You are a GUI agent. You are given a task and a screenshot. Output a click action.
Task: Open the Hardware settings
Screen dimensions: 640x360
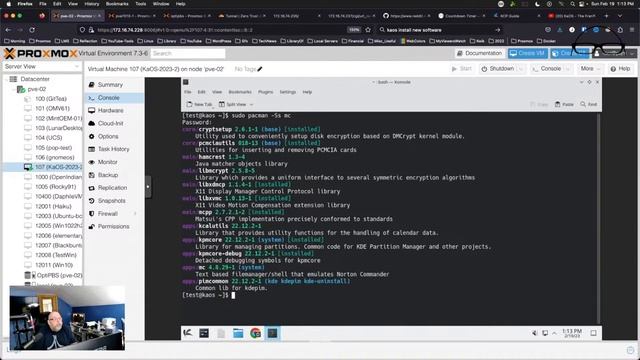(x=110, y=111)
